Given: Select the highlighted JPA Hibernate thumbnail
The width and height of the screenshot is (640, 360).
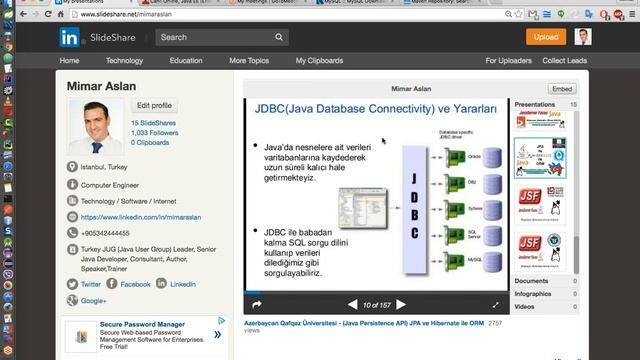Looking at the screenshot, I should pos(540,158).
